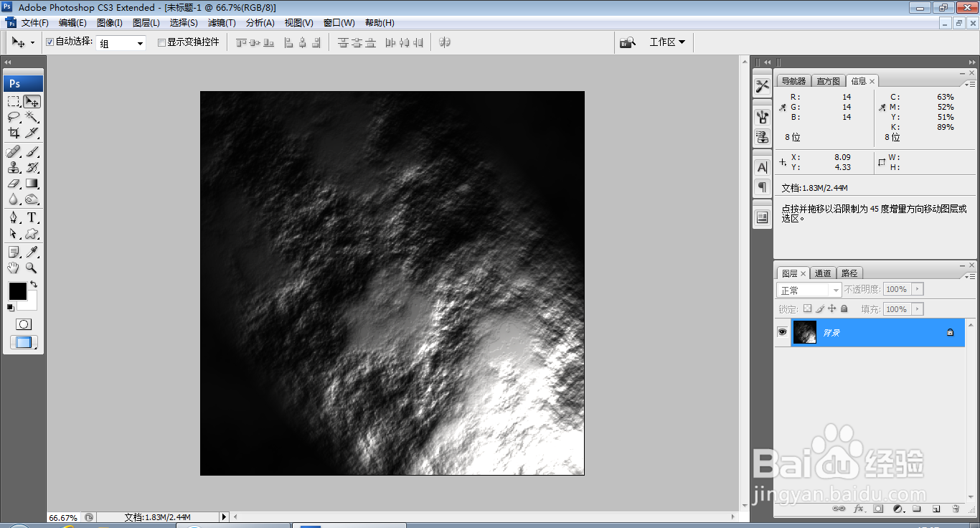The image size is (980, 528).
Task: Open the 不透明度 opacity slider arrow
Action: tap(918, 289)
